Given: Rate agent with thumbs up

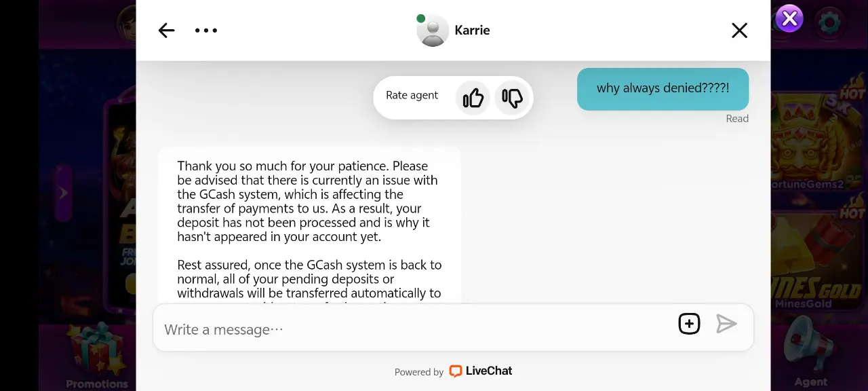Looking at the screenshot, I should click(x=473, y=98).
